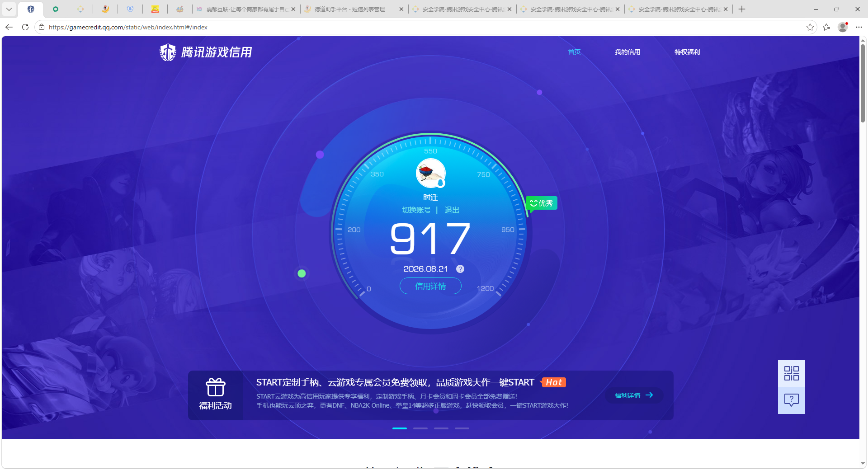Click 切换账号 to switch account
The height and width of the screenshot is (470, 868).
(x=416, y=210)
